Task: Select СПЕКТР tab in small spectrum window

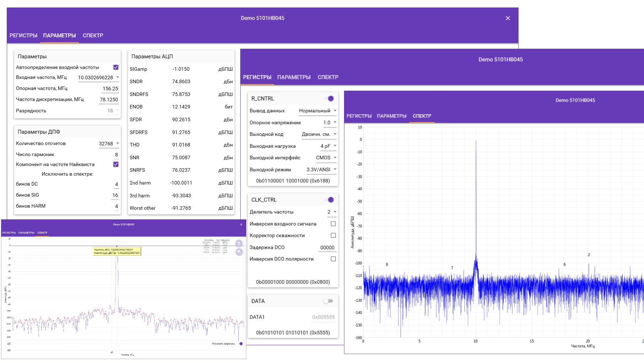Action: (42, 233)
